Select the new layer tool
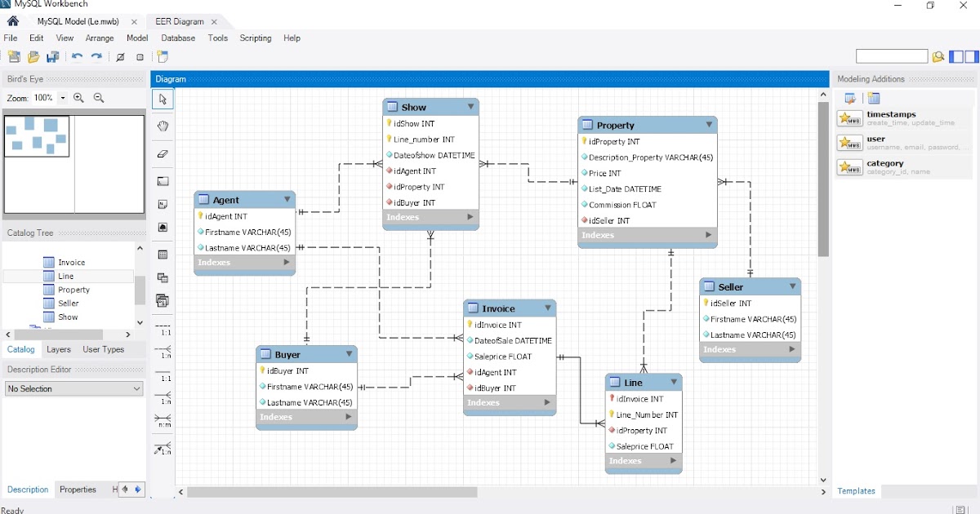980x514 pixels. tap(163, 181)
